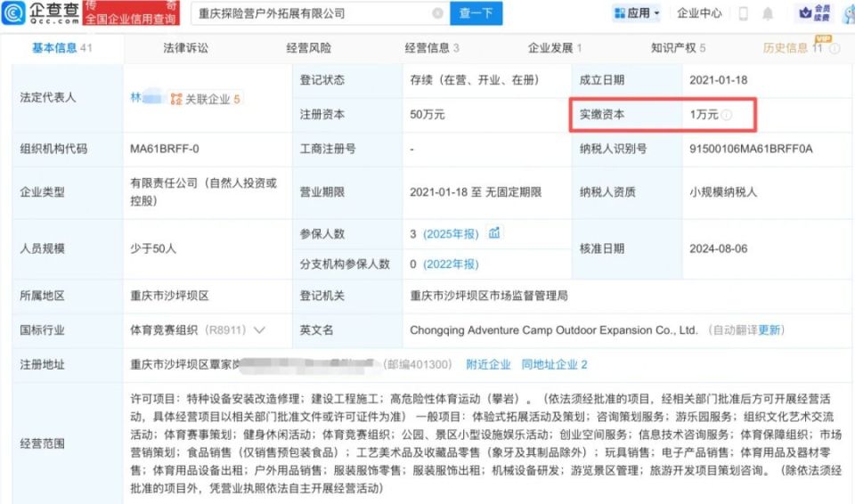The height and width of the screenshot is (504, 855).
Task: Click the Qcc.com logo icon
Action: (13, 13)
